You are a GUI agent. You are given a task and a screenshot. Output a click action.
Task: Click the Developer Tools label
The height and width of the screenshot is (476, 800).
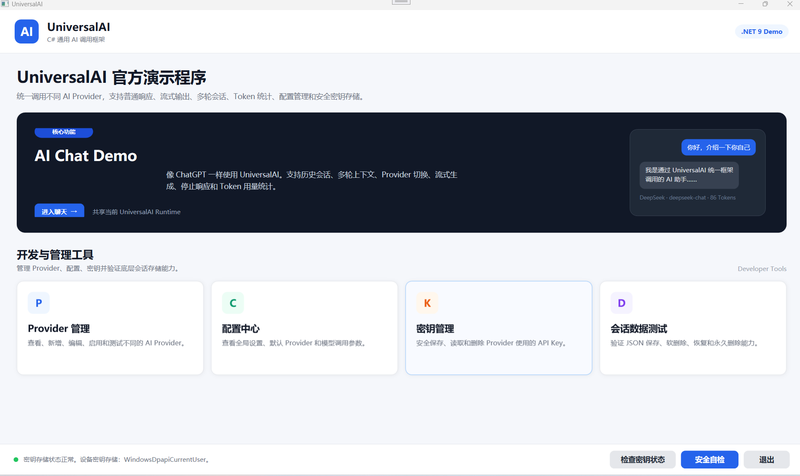click(762, 269)
